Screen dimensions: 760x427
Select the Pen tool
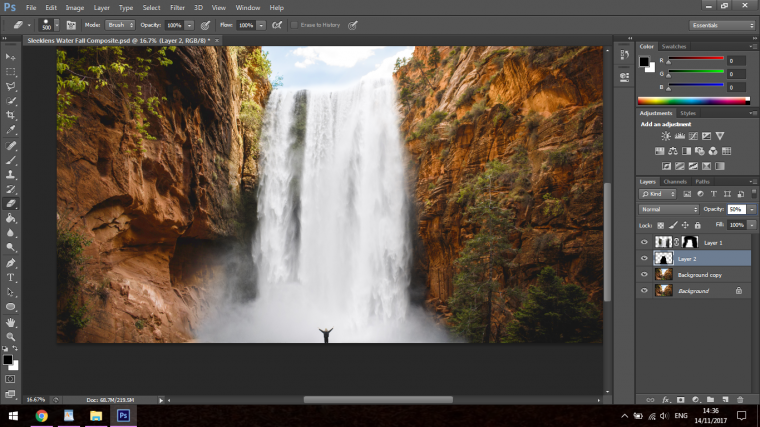click(x=10, y=263)
